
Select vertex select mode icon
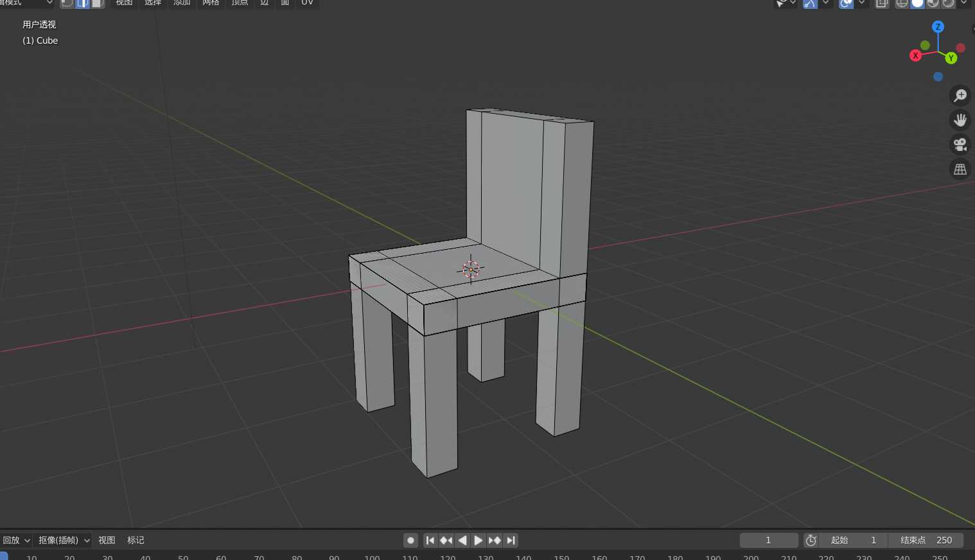click(67, 3)
